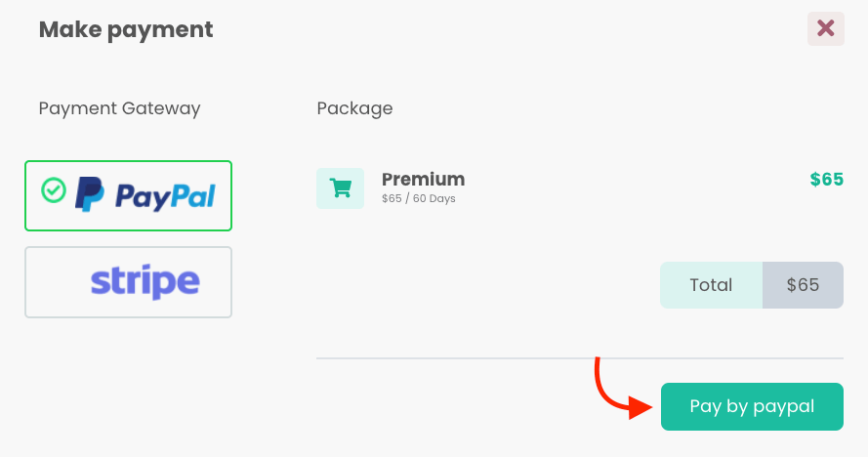Viewport: 868px width, 457px height.
Task: Close the Make payment dialog
Action: (x=825, y=28)
